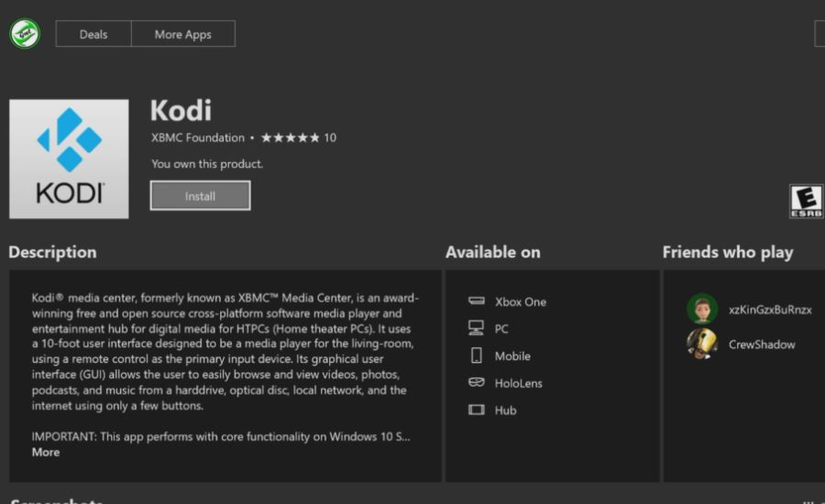The width and height of the screenshot is (825, 504).
Task: Open the Deals tab
Action: tap(93, 34)
